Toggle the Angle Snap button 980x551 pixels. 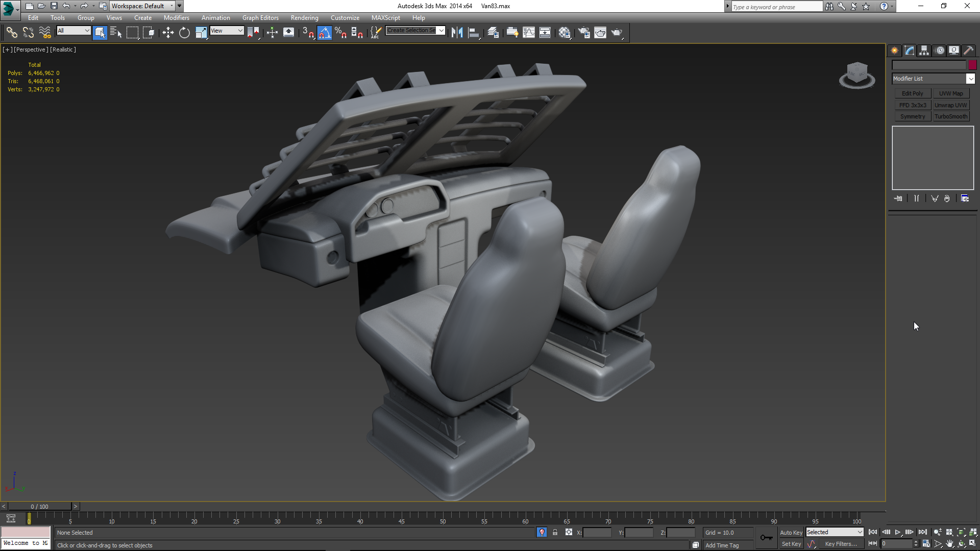click(325, 33)
